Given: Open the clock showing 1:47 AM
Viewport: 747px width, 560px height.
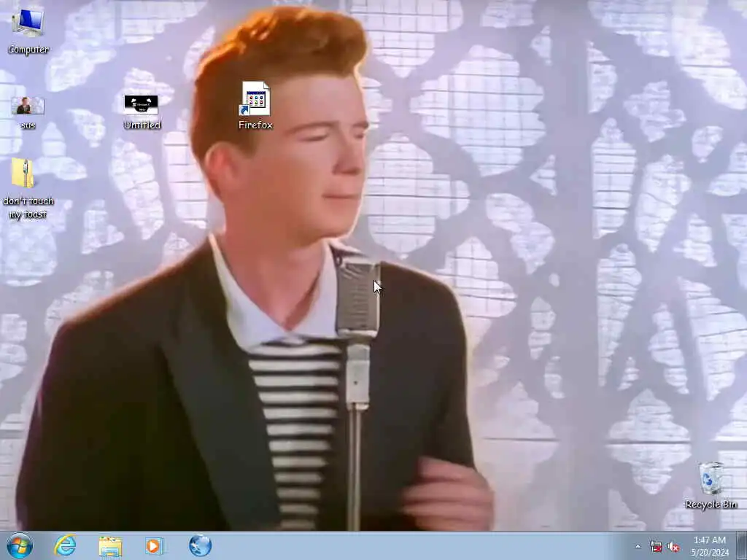Looking at the screenshot, I should coord(710,546).
